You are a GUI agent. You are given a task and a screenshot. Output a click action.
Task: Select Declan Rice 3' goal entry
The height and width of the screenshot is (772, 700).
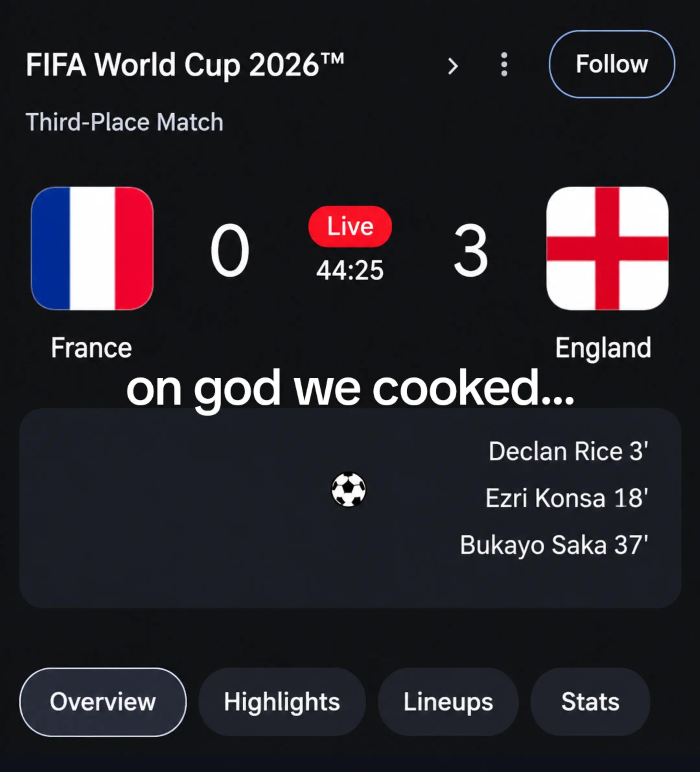click(x=568, y=451)
